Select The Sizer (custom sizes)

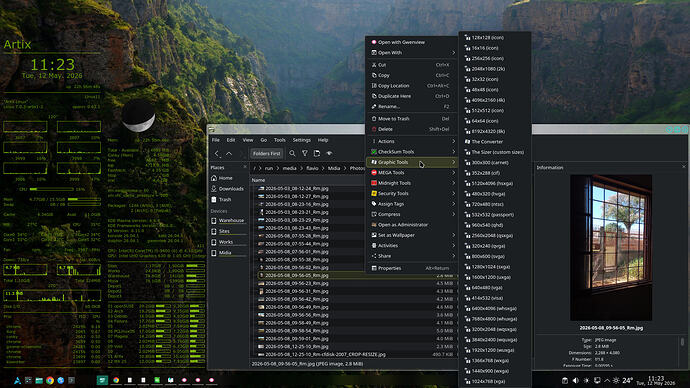pos(495,152)
